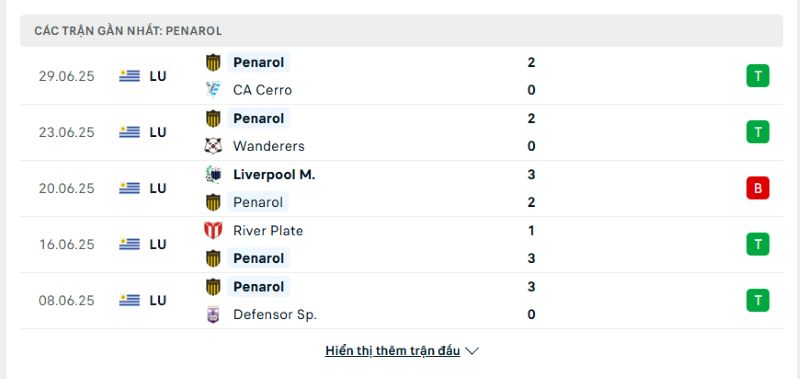
Task: Click the LU league label on the 20.06.25 match
Action: [x=158, y=189]
